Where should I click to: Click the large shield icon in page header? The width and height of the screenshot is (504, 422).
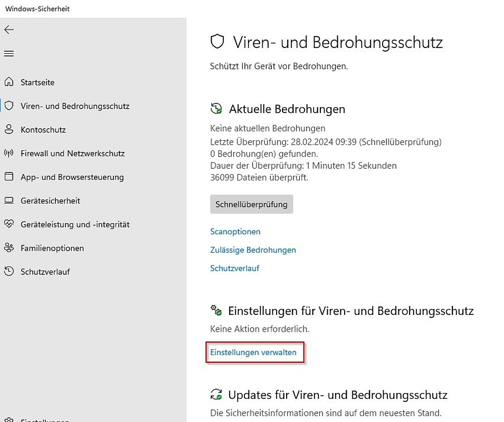[x=217, y=42]
